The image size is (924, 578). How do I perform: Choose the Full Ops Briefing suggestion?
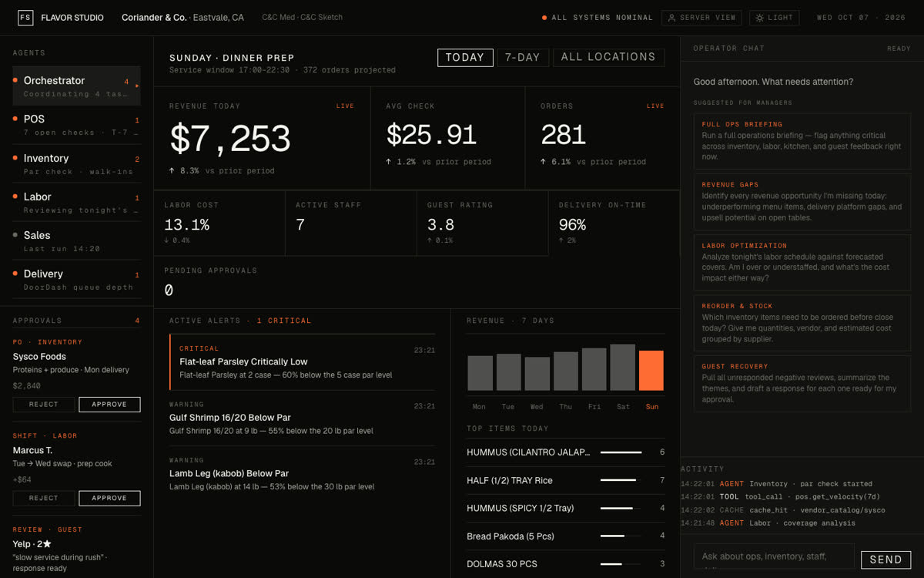(802, 141)
